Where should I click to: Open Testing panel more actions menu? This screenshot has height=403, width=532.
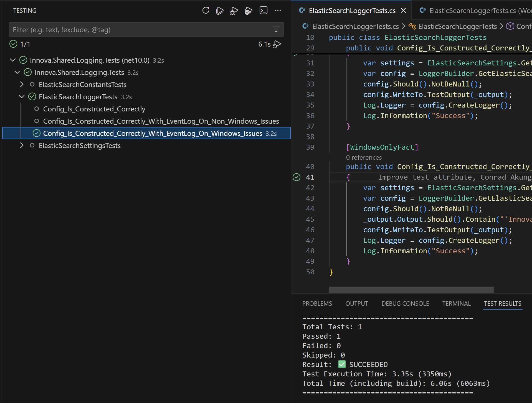pyautogui.click(x=278, y=11)
